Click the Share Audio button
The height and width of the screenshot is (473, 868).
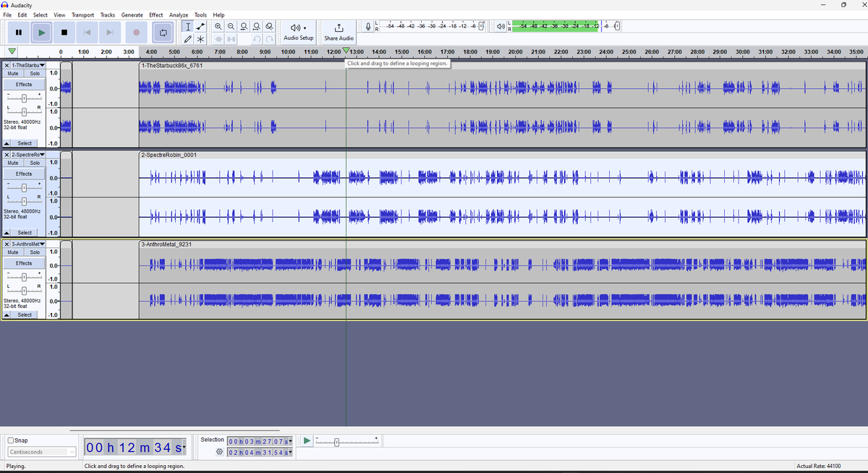(x=339, y=32)
